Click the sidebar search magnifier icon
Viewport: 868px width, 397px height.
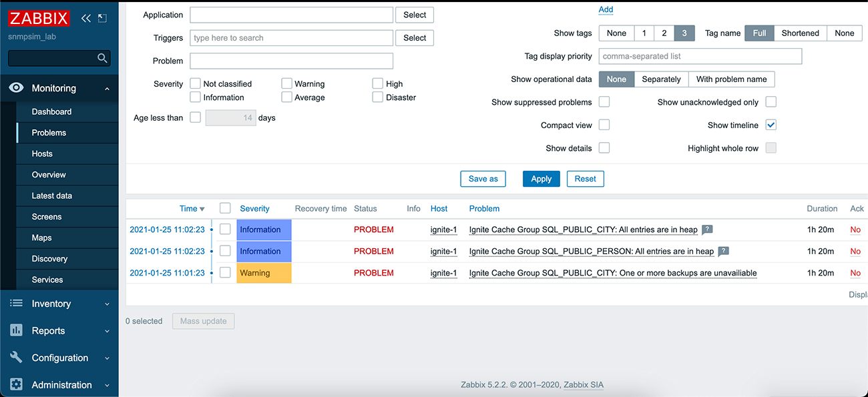tap(102, 58)
